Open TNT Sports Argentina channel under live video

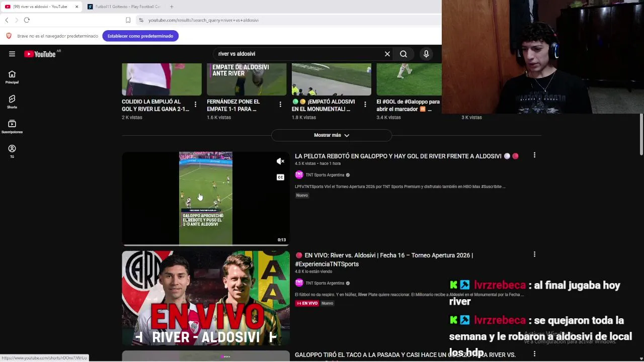325,283
